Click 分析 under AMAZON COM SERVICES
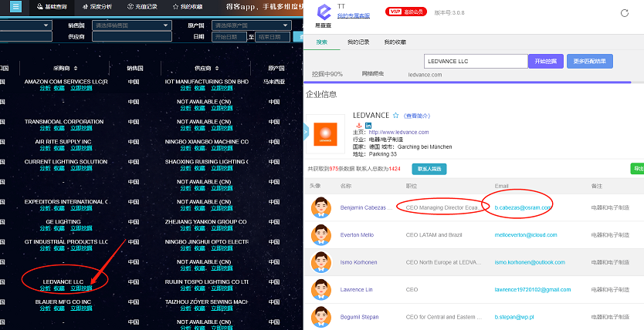Viewport: 644px width, 330px height. tap(46, 88)
